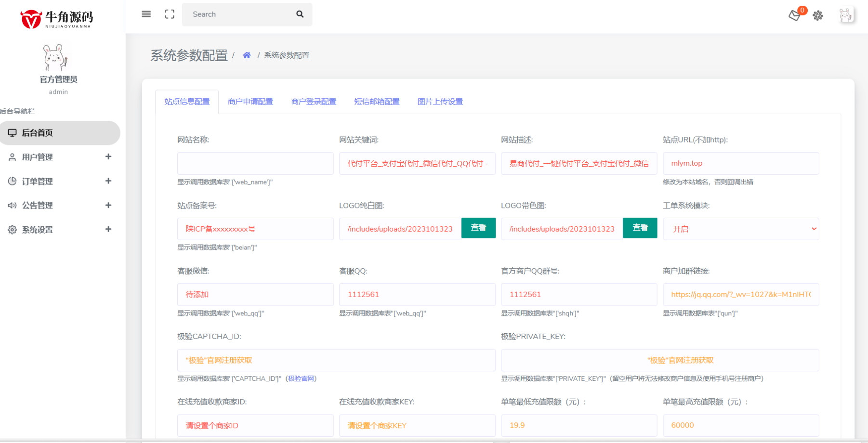Click the admin label under the avatar
The image size is (868, 443).
[58, 92]
